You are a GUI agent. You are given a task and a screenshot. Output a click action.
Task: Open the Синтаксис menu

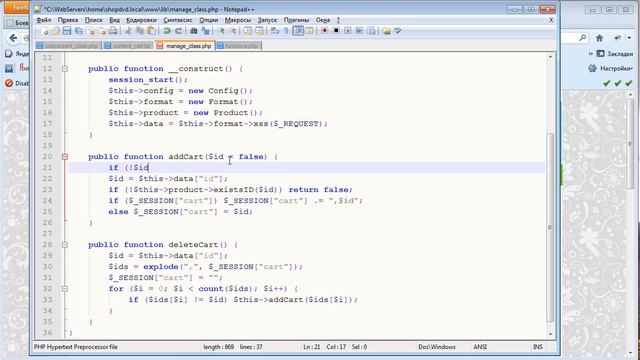click(178, 20)
